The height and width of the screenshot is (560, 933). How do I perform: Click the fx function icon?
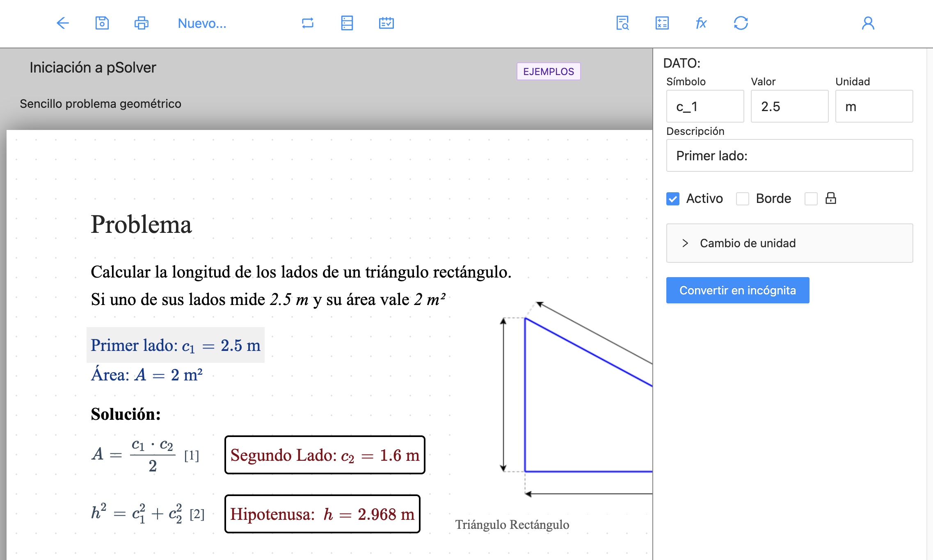point(701,23)
